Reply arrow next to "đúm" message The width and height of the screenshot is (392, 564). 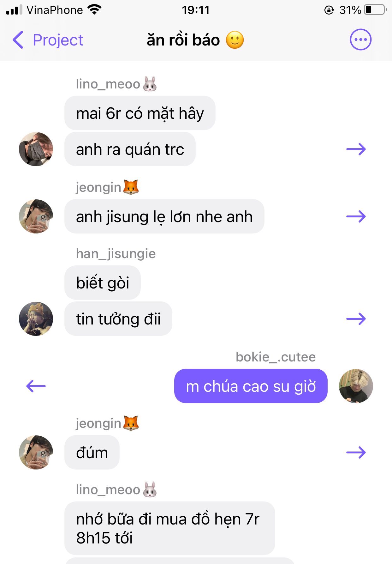(x=356, y=452)
